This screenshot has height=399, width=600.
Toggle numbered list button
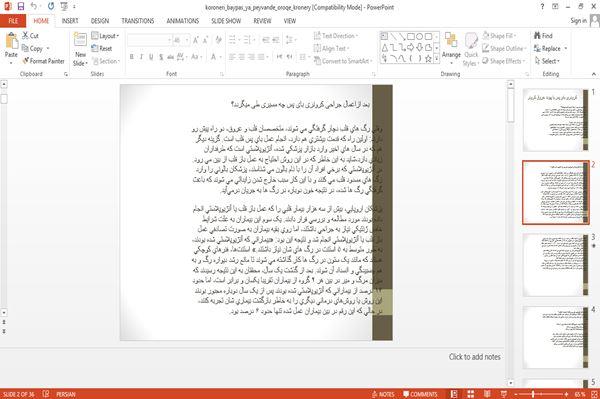248,40
